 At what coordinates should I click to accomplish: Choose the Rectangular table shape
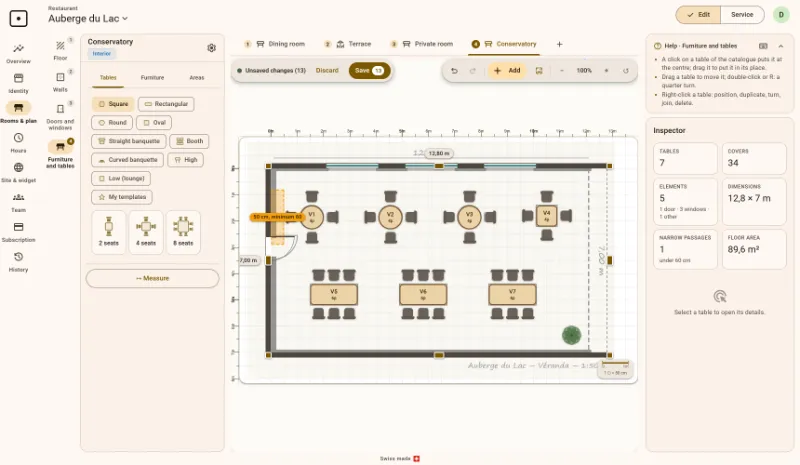click(166, 104)
